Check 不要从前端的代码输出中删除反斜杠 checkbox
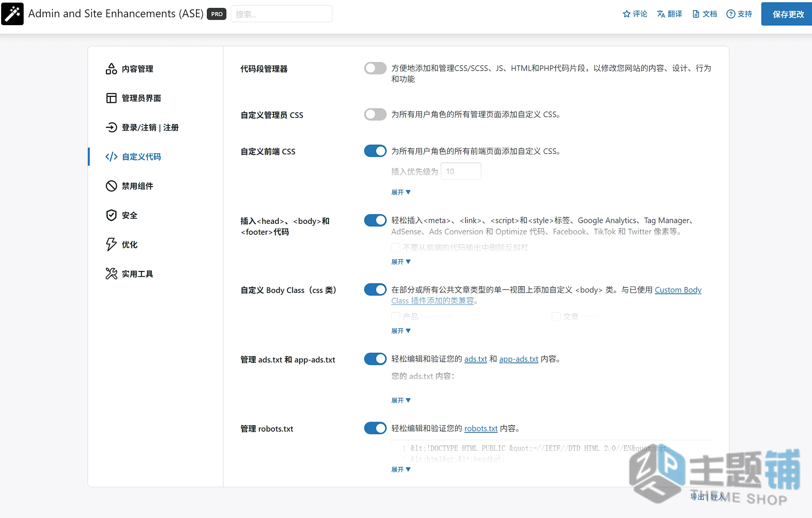The height and width of the screenshot is (518, 812). pos(396,248)
